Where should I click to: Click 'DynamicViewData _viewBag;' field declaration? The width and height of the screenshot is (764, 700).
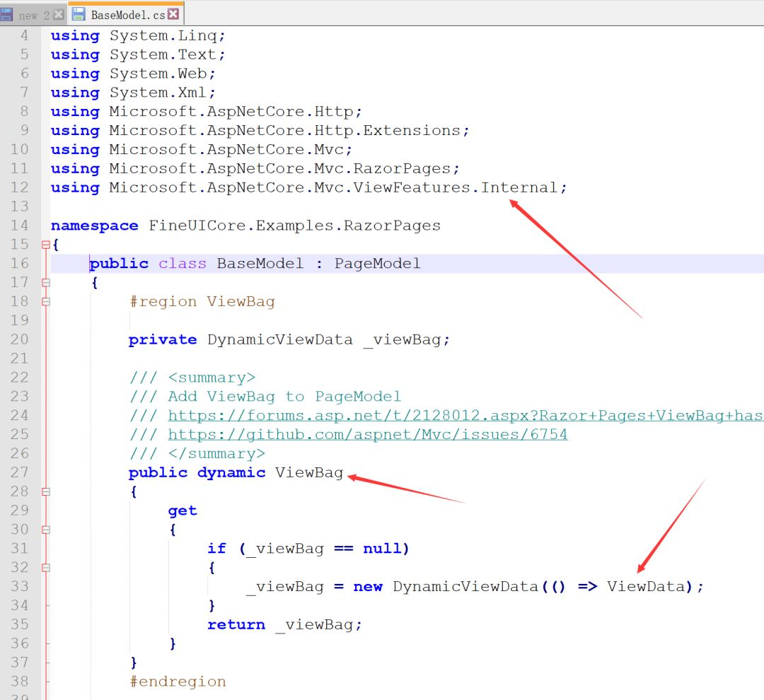(x=329, y=339)
